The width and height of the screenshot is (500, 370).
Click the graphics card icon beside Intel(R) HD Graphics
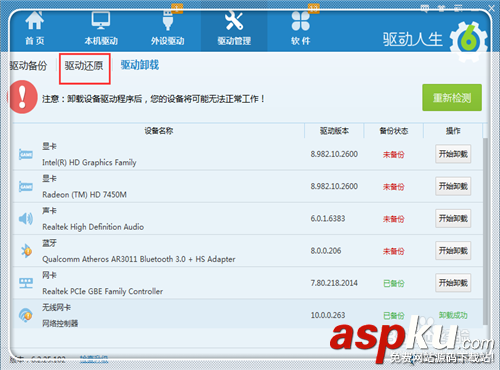pyautogui.click(x=26, y=154)
